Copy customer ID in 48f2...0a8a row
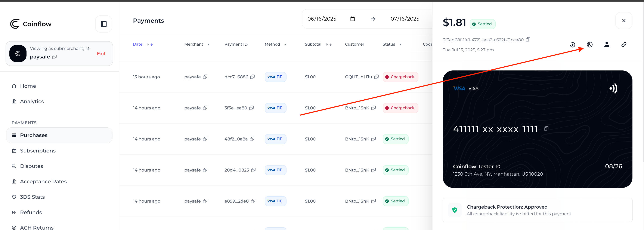644x230 pixels. [374, 139]
